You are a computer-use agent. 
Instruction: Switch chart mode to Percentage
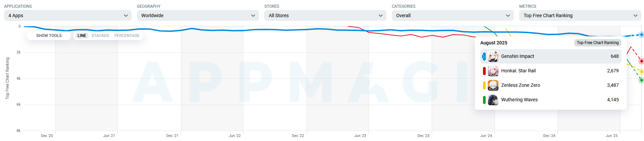click(127, 36)
